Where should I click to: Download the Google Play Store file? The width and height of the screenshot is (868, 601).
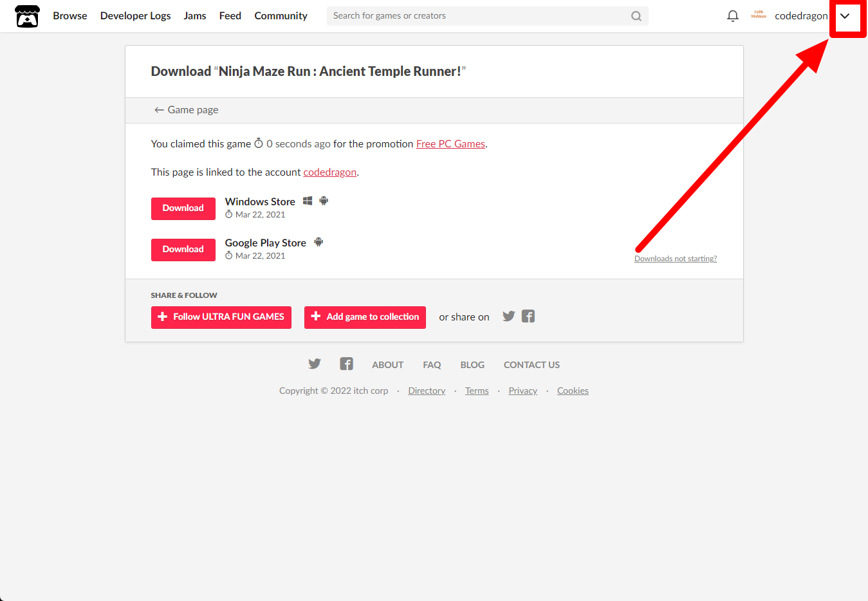click(183, 250)
